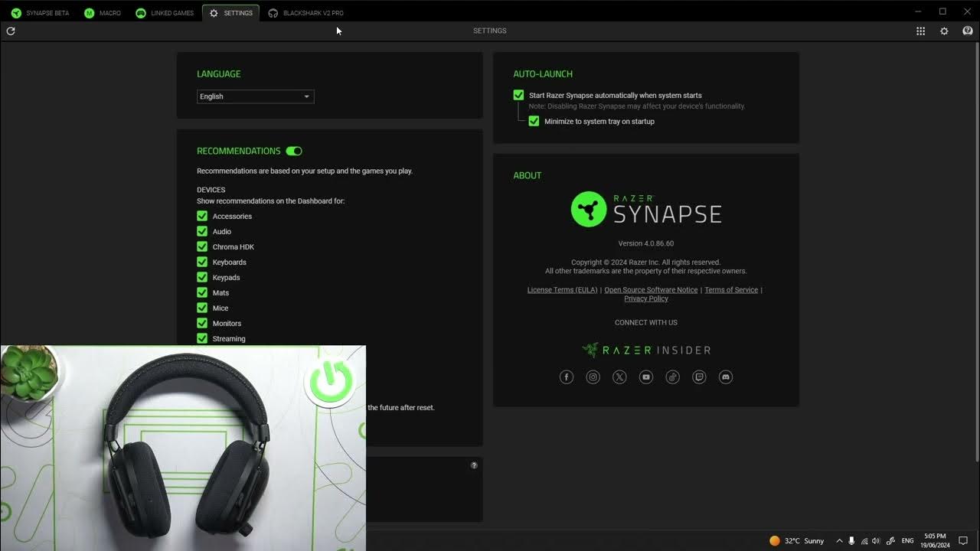
Task: Uncheck the Chroma HDK checkbox
Action: pyautogui.click(x=202, y=246)
